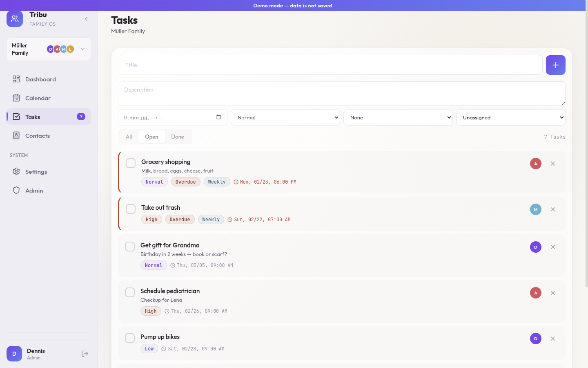Click assignee avatar M on Take out trash

click(536, 209)
